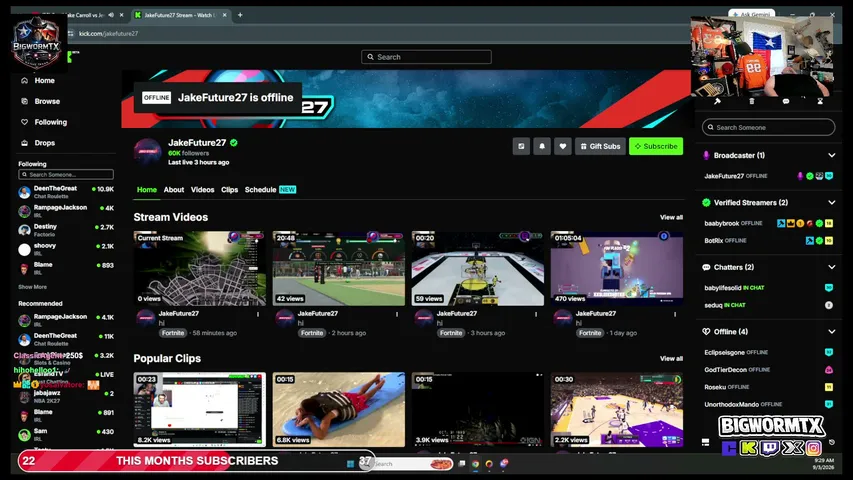The width and height of the screenshot is (853, 480).
Task: Click the browser address bar URL
Action: coord(108,34)
